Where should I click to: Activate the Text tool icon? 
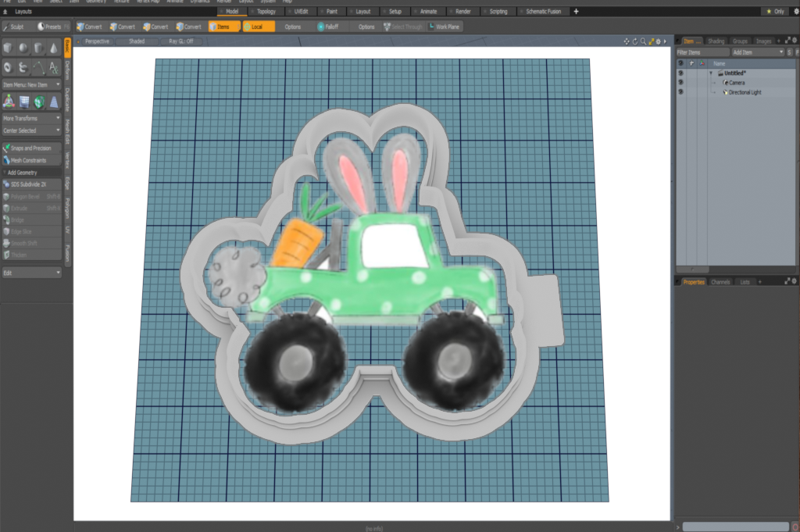[x=54, y=67]
